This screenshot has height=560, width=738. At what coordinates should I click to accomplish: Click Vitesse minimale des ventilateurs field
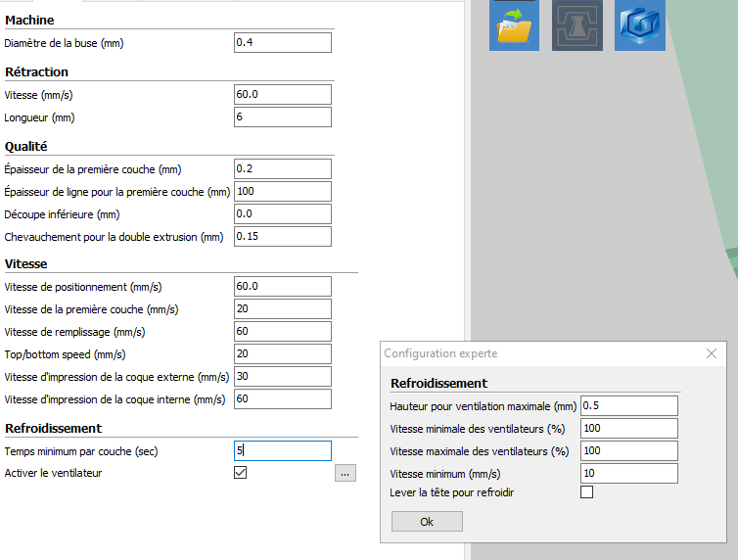coord(629,428)
